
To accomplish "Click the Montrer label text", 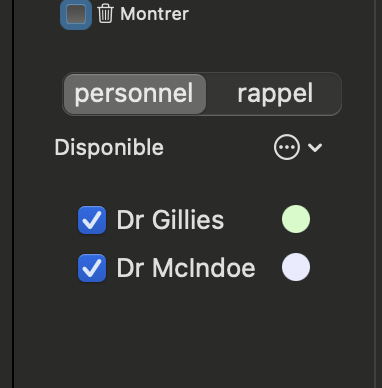I will click(155, 14).
